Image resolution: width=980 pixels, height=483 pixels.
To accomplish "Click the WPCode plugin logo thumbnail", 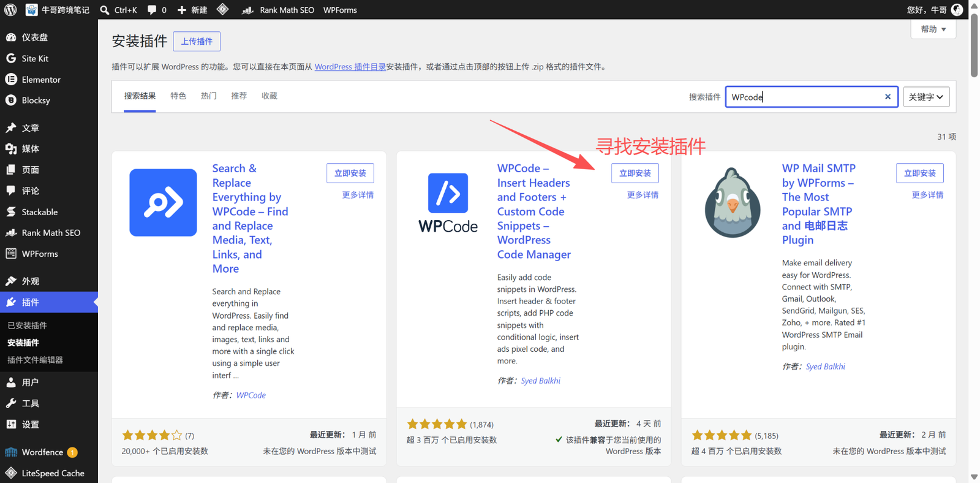I will point(448,203).
